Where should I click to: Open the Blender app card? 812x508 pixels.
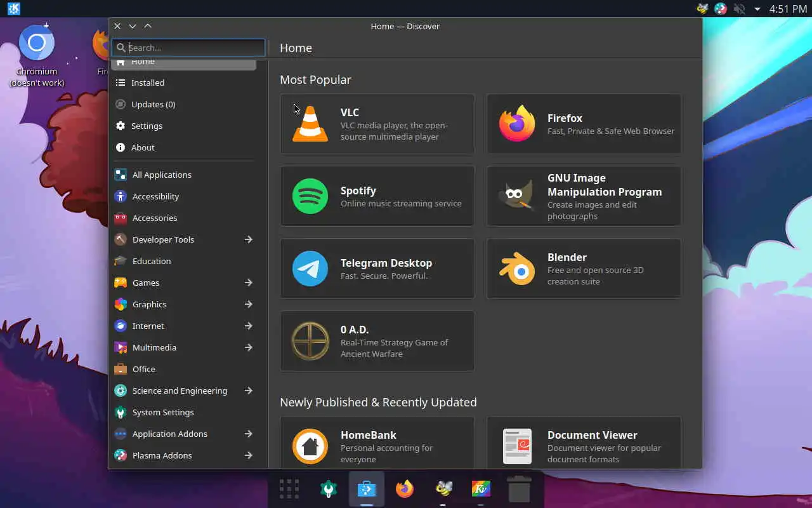point(584,269)
